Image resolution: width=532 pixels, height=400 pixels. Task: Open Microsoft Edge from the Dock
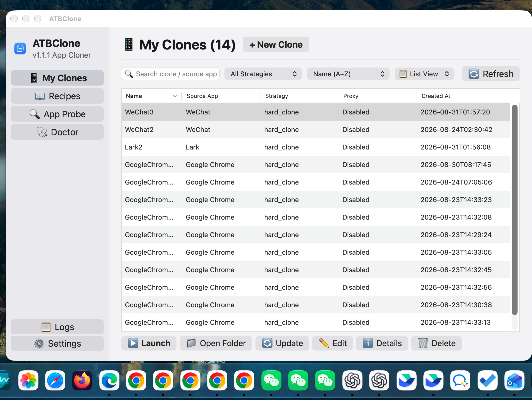coord(109,380)
